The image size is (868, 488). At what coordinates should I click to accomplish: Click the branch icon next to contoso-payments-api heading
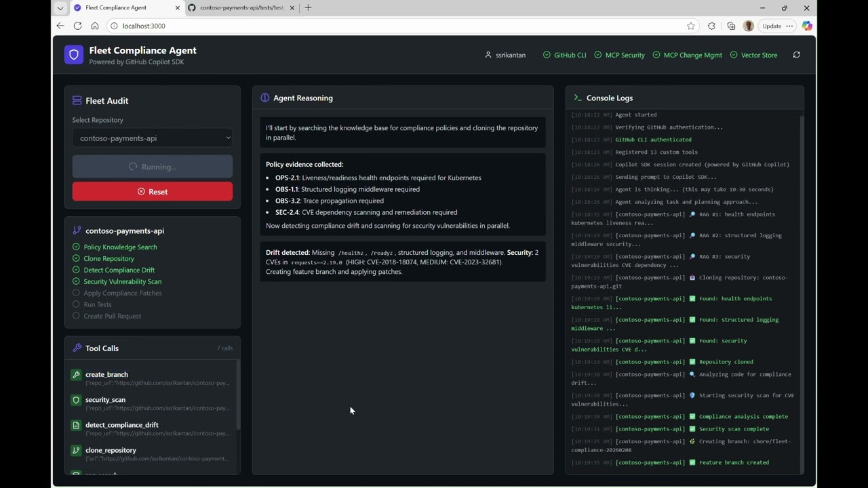[x=77, y=230]
